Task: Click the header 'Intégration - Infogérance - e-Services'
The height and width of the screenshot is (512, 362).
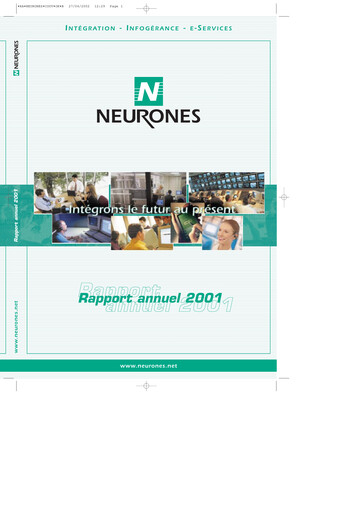Action: pos(149,28)
